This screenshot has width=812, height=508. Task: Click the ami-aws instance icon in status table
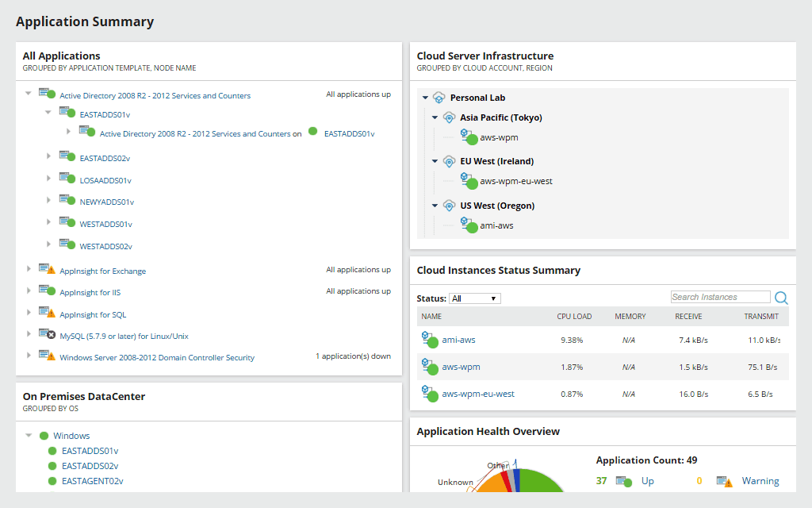coord(430,340)
